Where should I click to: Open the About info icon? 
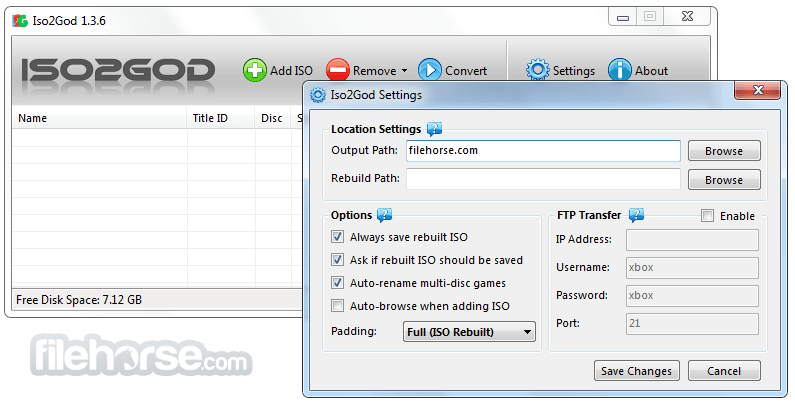click(x=620, y=70)
